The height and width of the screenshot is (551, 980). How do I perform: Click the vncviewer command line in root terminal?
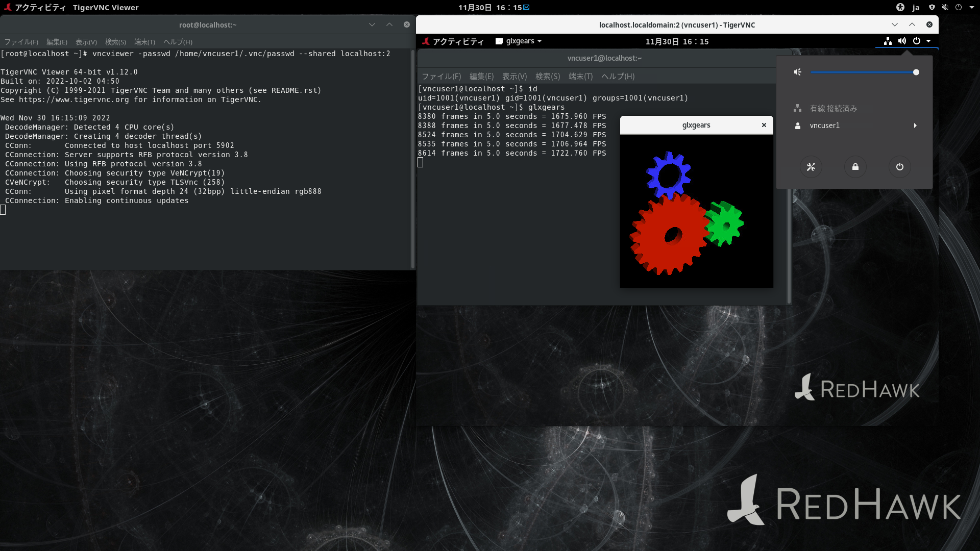click(x=195, y=54)
